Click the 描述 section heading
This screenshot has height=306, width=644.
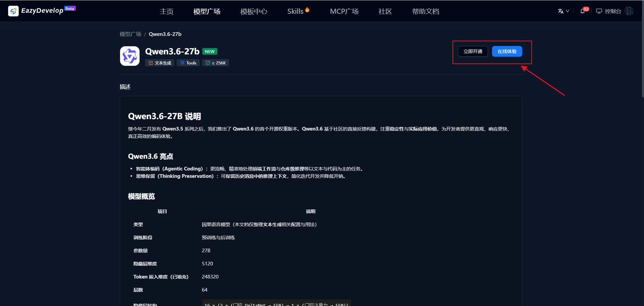125,87
